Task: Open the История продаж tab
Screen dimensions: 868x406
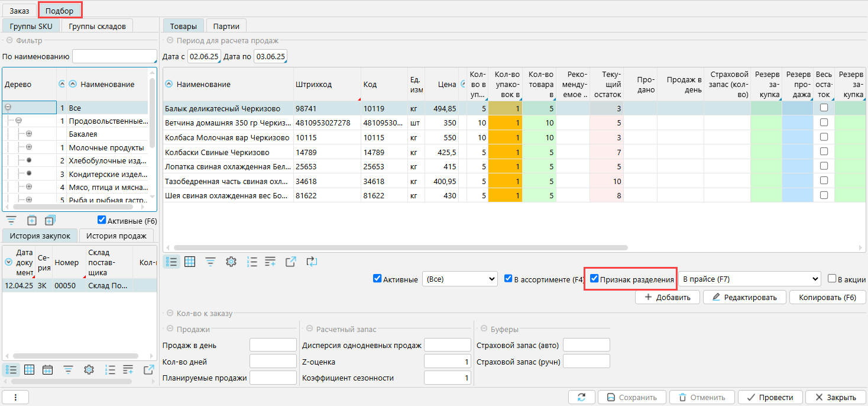Action: click(116, 236)
